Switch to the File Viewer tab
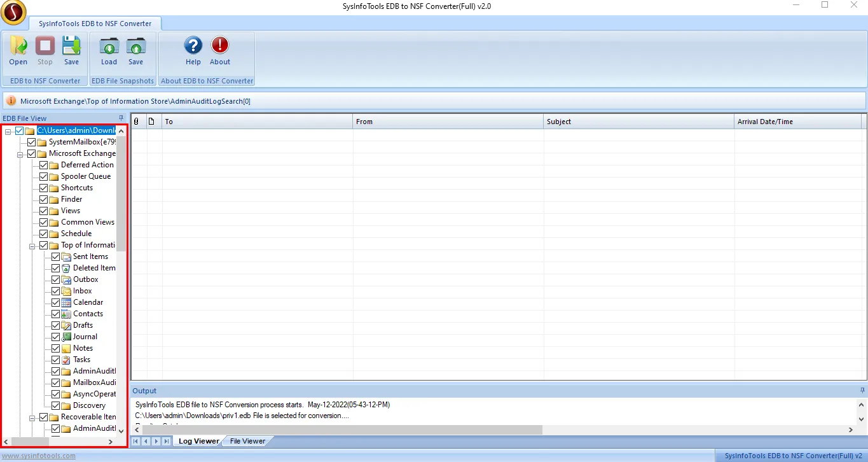This screenshot has height=462, width=868. point(247,441)
